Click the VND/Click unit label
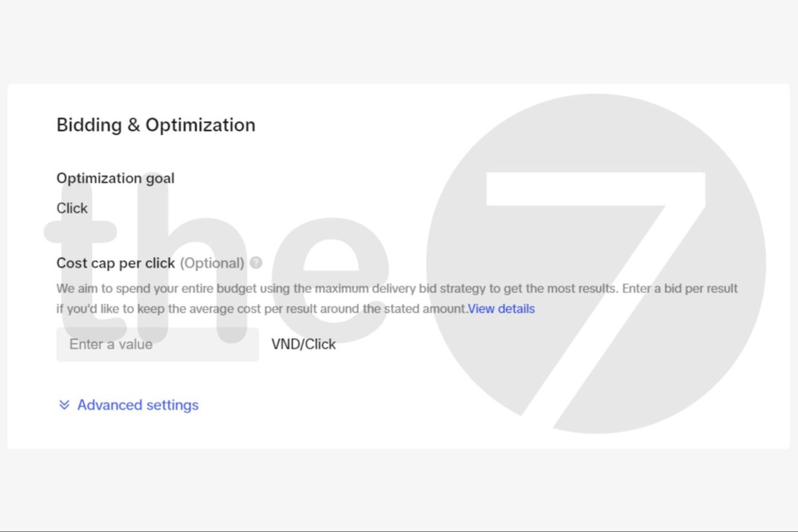 click(303, 344)
